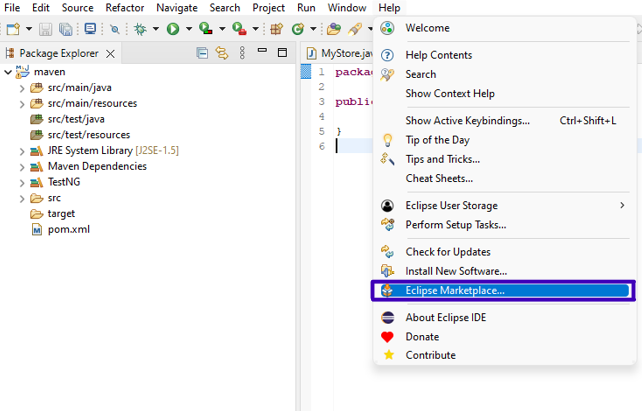The width and height of the screenshot is (642, 411).
Task: Choose Tips and Tricks in Help menu
Action: 505,159
